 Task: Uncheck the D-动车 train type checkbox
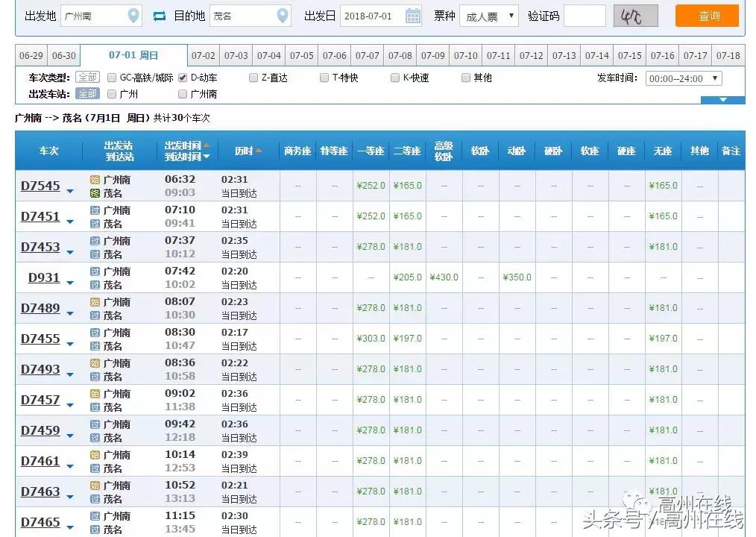tap(183, 78)
